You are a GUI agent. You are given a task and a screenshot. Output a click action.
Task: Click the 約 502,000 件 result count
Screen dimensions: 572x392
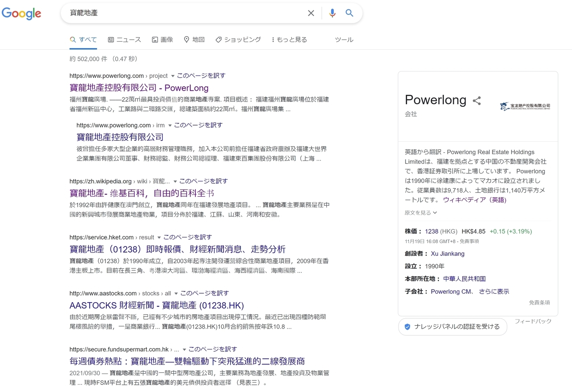(88, 59)
